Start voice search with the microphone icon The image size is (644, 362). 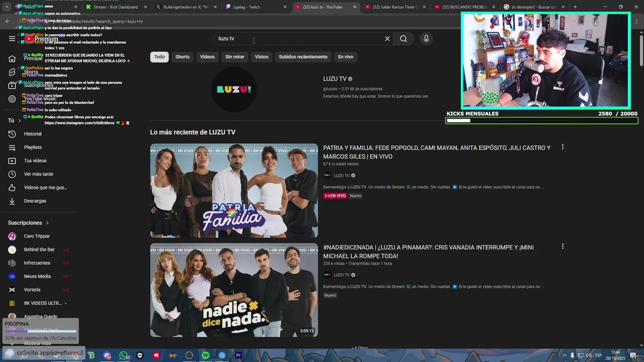click(426, 39)
